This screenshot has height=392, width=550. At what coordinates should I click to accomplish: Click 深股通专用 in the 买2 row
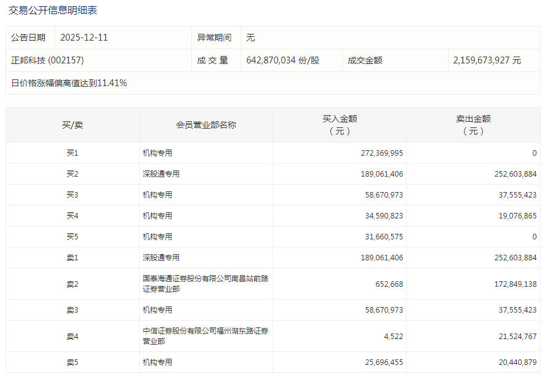(161, 174)
